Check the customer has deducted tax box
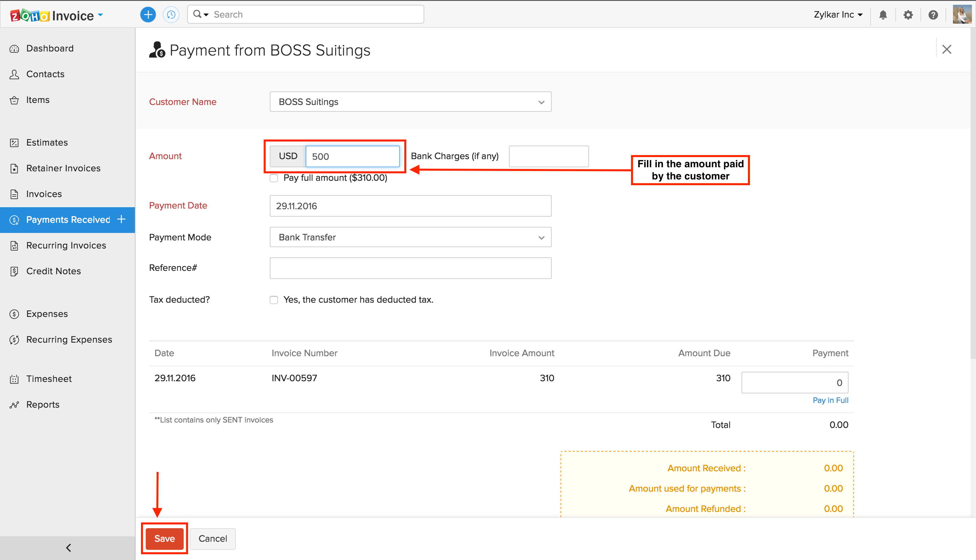The image size is (976, 560). [x=273, y=300]
